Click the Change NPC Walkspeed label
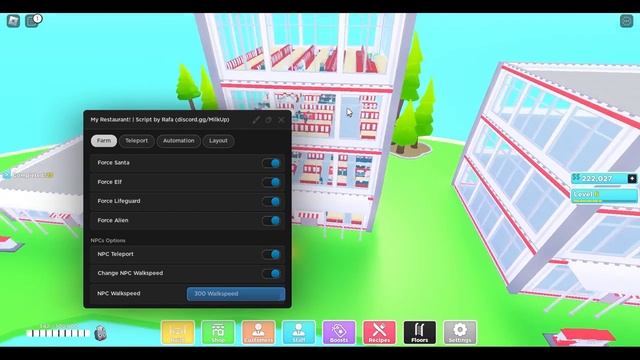This screenshot has height=360, width=640. 130,273
